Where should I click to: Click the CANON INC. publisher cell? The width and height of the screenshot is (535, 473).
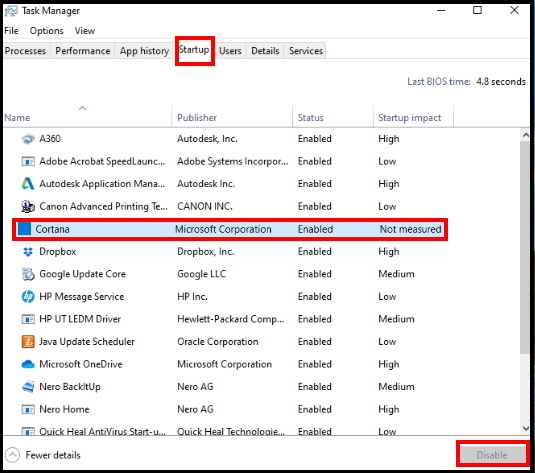[x=205, y=206]
